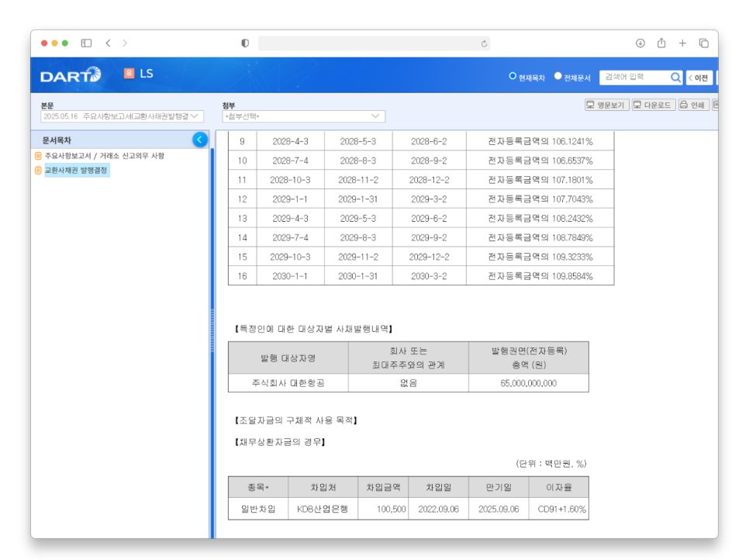Viewport: 749px width, 560px height.
Task: Toggle the Safari sidebar icon
Action: pos(86,43)
